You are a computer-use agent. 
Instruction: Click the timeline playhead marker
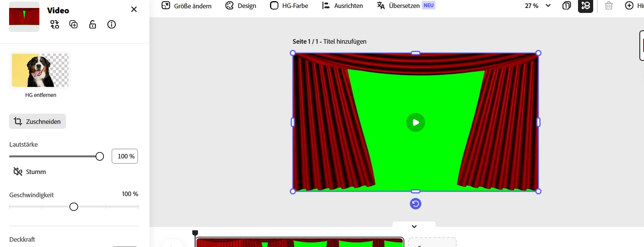(x=195, y=233)
